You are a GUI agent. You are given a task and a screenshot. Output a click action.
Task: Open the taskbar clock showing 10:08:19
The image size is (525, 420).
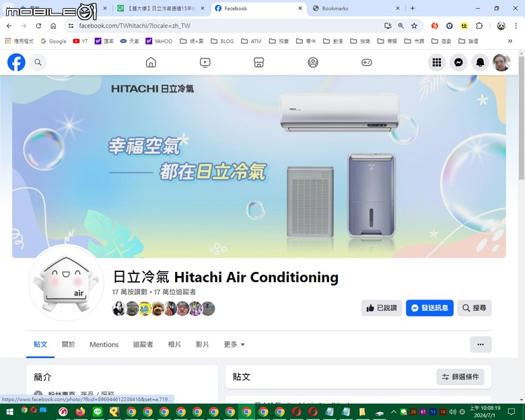pos(485,412)
